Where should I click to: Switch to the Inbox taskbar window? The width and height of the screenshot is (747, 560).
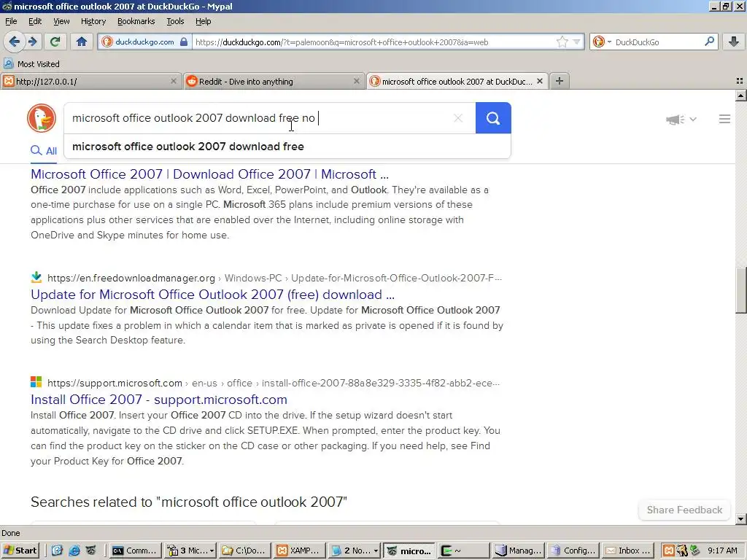click(628, 551)
